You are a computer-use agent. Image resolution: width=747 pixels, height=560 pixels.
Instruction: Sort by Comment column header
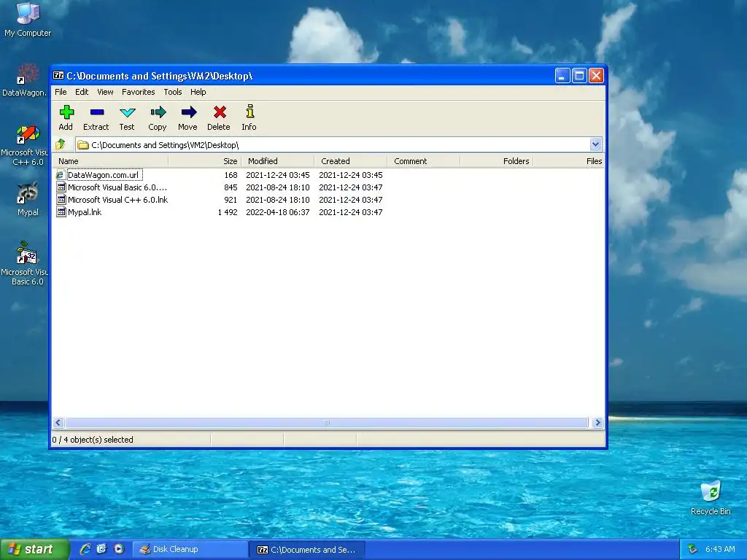(424, 161)
